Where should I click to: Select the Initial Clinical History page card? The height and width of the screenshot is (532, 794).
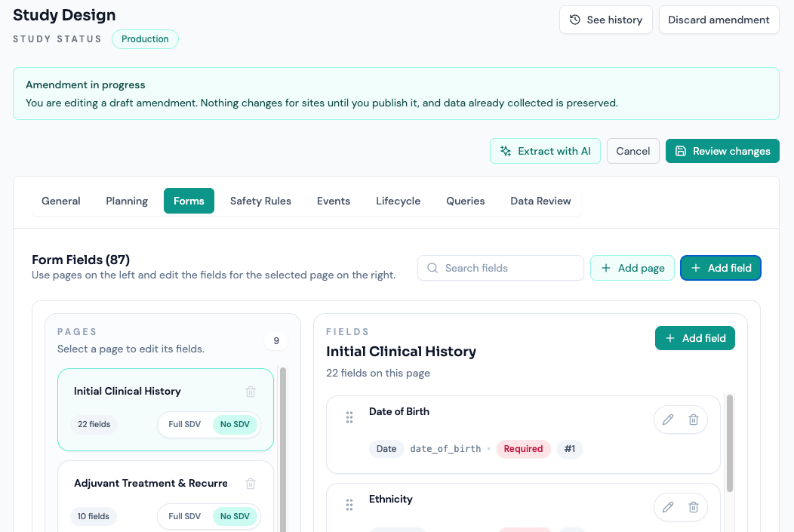point(165,410)
